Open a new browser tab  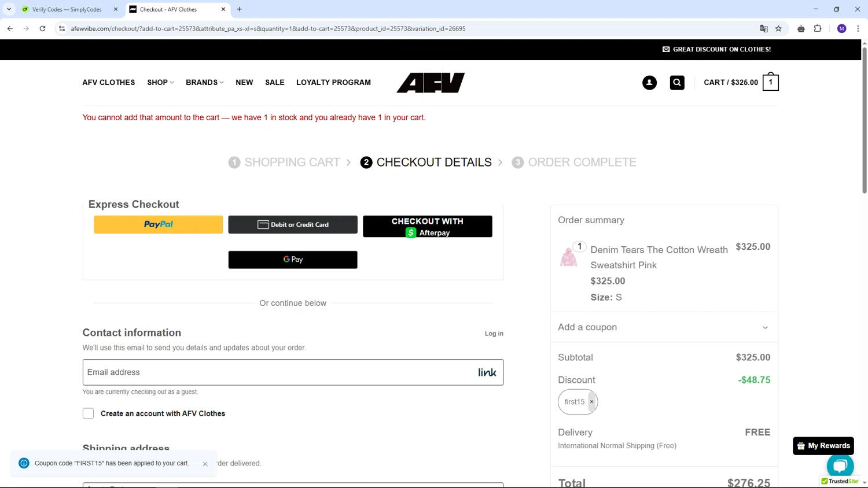click(x=240, y=9)
